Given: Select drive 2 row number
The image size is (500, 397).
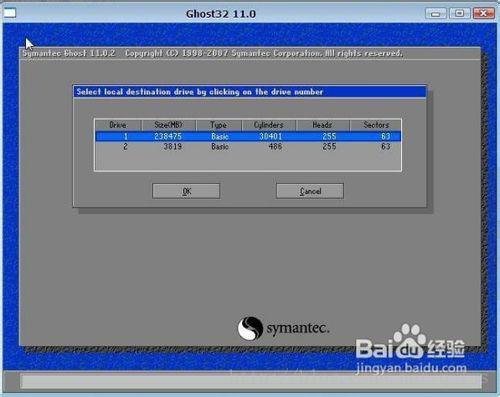Looking at the screenshot, I should [x=125, y=146].
